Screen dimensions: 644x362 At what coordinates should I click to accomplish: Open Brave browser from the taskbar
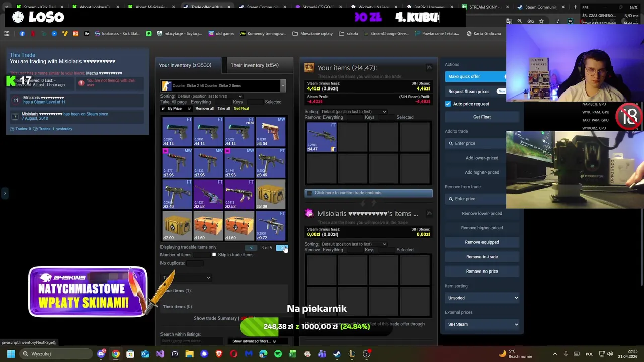tap(219, 354)
